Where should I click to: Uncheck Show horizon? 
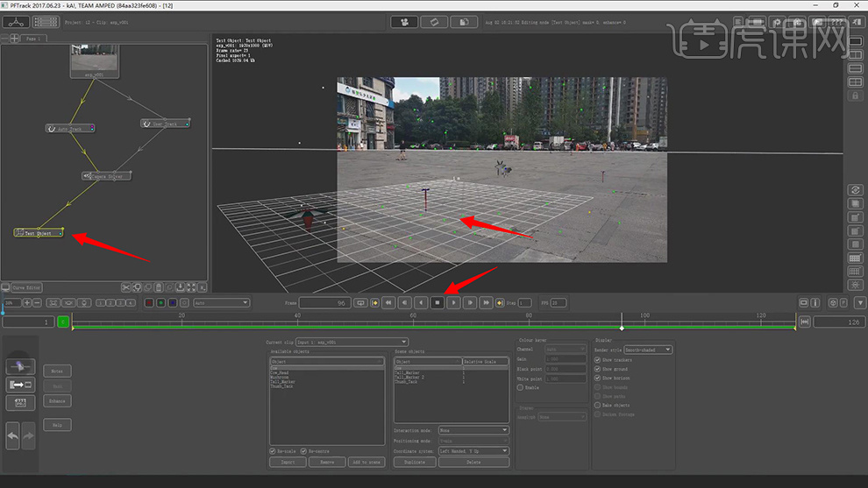pyautogui.click(x=597, y=378)
